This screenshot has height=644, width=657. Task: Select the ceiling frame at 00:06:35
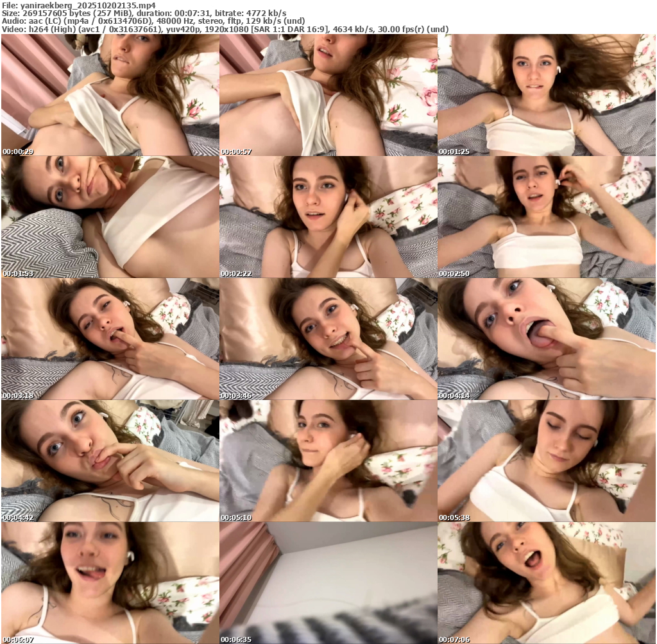point(328,583)
